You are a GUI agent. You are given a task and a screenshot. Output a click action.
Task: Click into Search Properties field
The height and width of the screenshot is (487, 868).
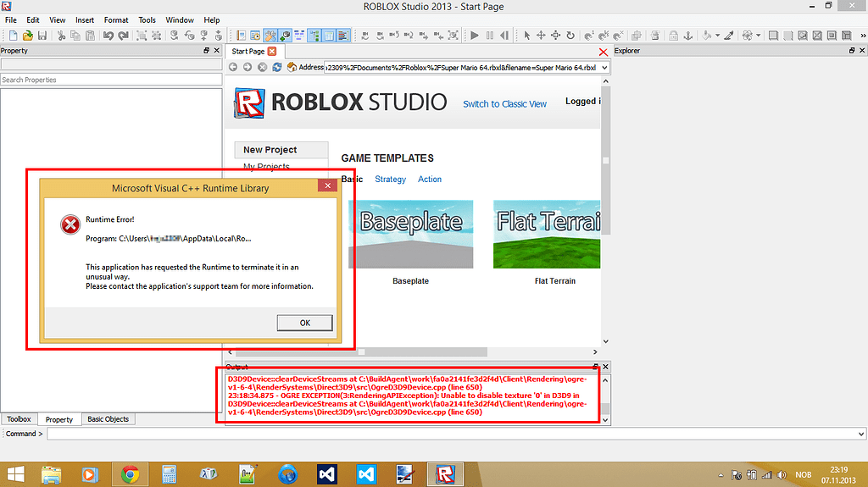click(111, 80)
